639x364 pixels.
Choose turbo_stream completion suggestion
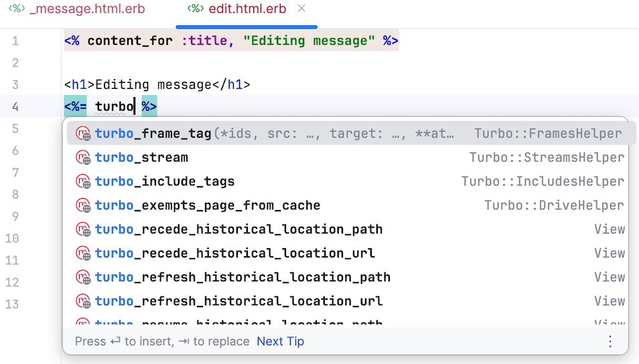coord(347,157)
